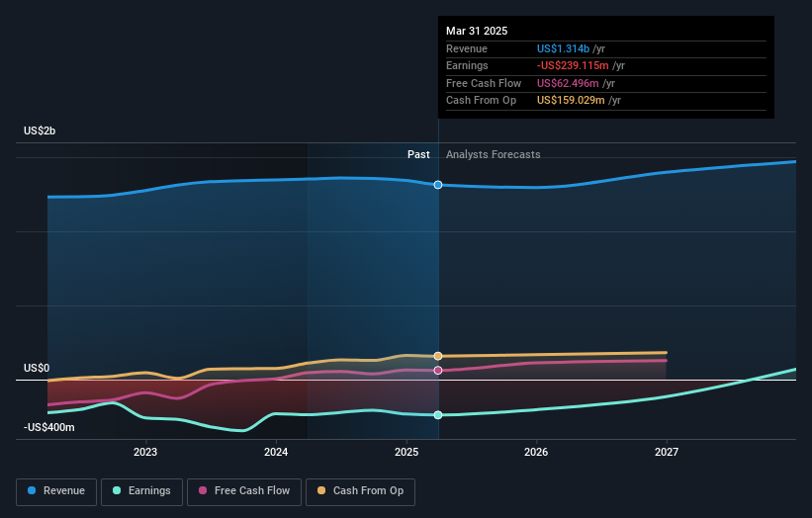Viewport: 812px width, 518px height.
Task: Click the Free Cash Flow pink data point
Action: 438,370
